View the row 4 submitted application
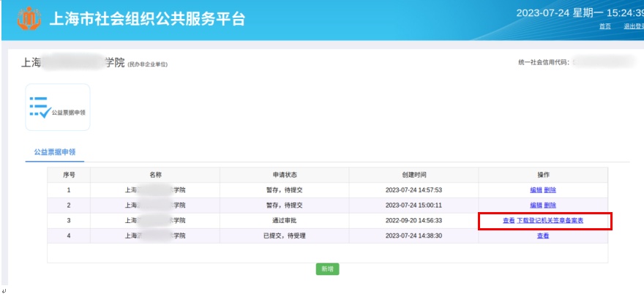The width and height of the screenshot is (644, 294). click(543, 236)
